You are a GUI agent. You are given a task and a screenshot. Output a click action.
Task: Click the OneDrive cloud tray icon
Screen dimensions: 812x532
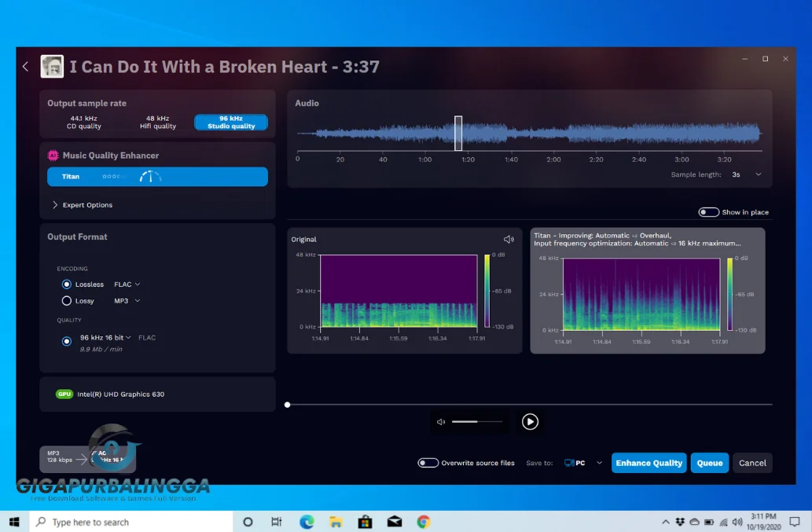(694, 522)
